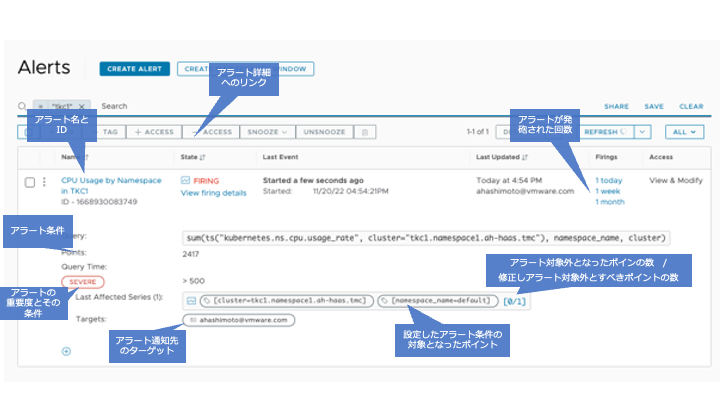This screenshot has width=720, height=405.
Task: Click the SAVE search link
Action: click(654, 106)
